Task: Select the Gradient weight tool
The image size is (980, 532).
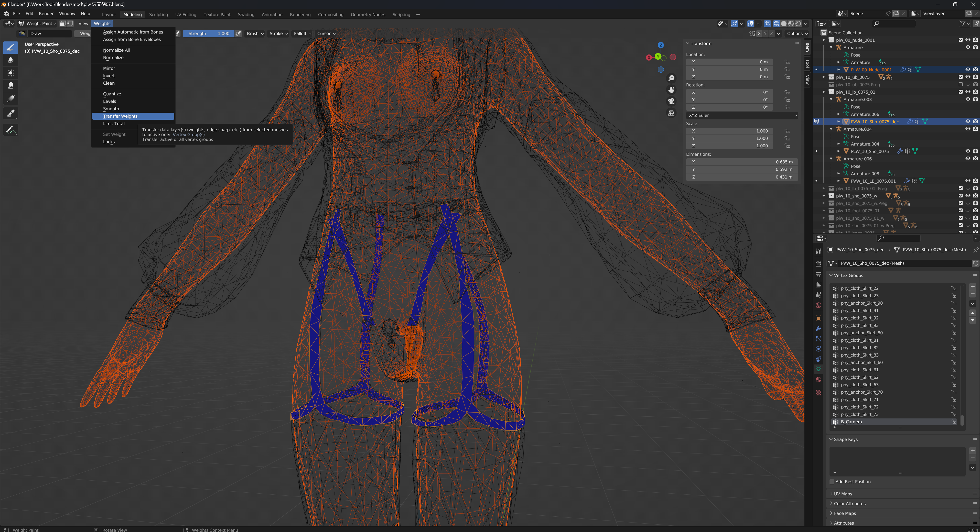Action: pyautogui.click(x=11, y=99)
